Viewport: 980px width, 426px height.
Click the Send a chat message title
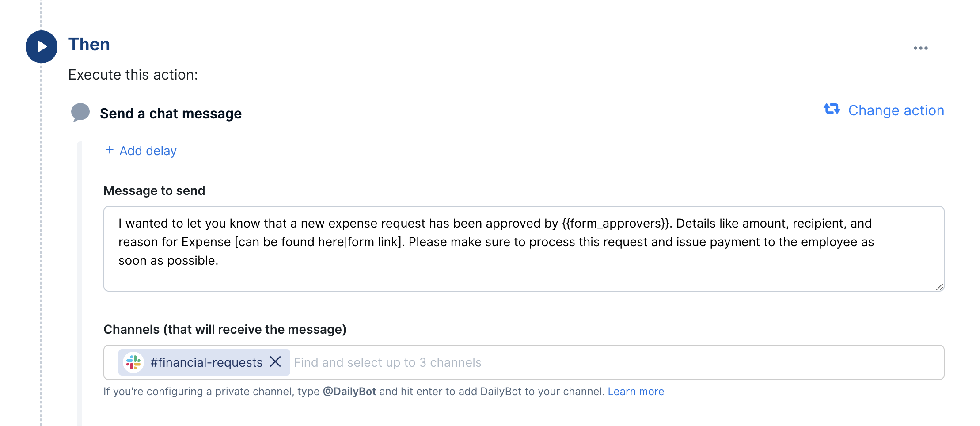(x=171, y=114)
